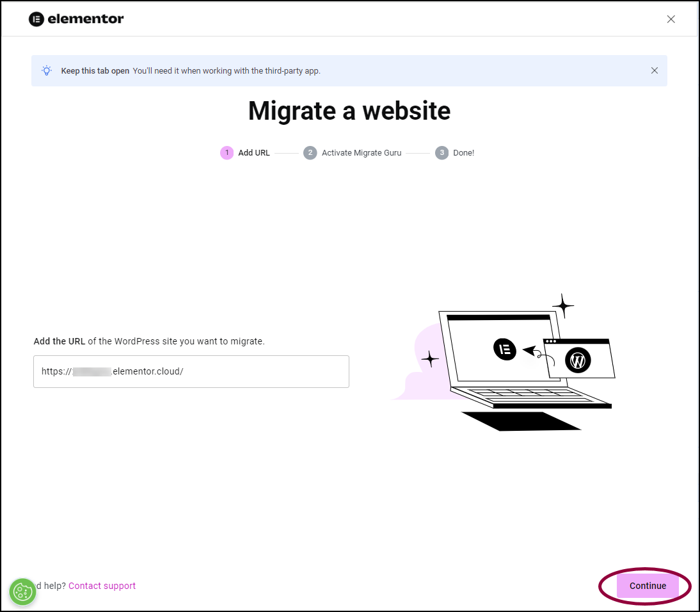
Task: Open the Contact support link
Action: click(x=102, y=586)
